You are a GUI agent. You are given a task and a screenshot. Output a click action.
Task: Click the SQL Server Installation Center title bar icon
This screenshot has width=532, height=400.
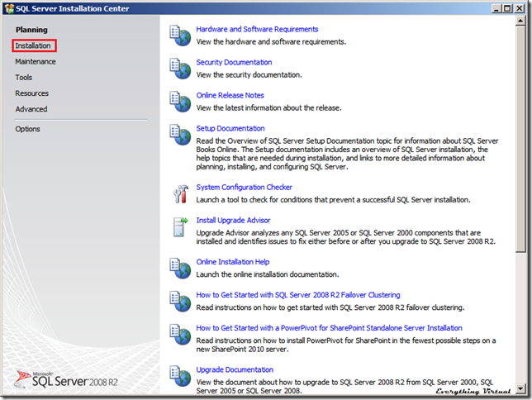[x=9, y=8]
